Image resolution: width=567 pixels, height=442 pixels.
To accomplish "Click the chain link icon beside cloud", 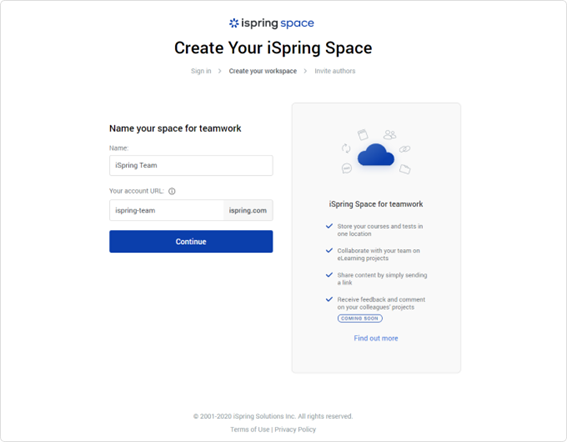I will coord(405,149).
